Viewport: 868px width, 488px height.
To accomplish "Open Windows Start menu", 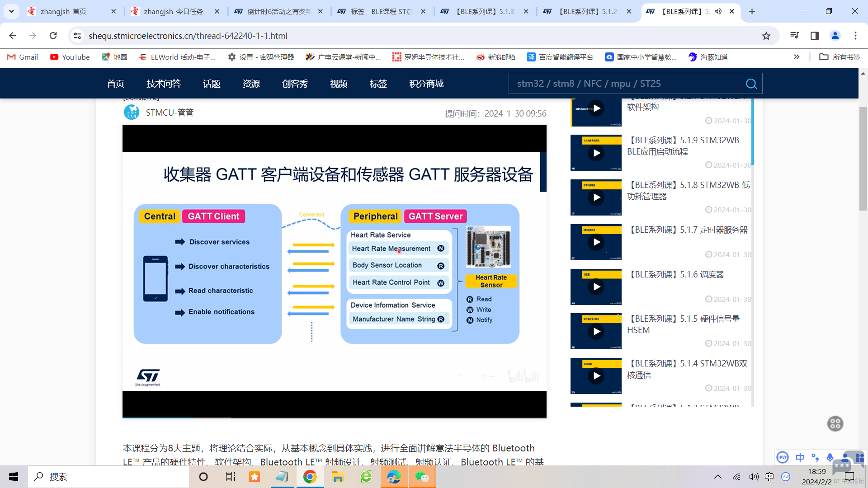I will pos(14,477).
